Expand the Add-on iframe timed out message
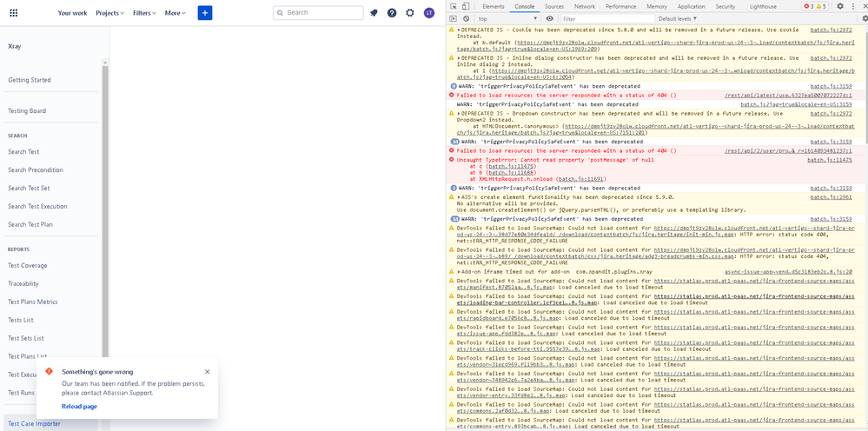The image size is (868, 431). coord(459,272)
